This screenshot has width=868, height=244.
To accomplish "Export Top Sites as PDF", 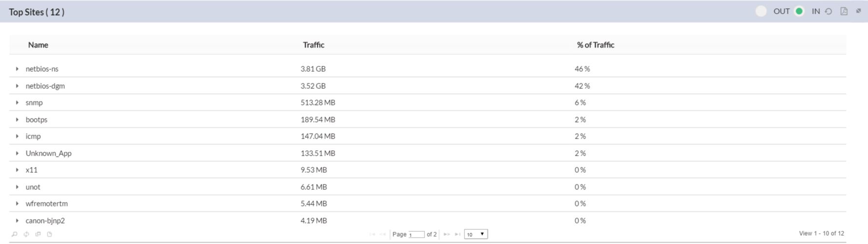I will pos(844,11).
